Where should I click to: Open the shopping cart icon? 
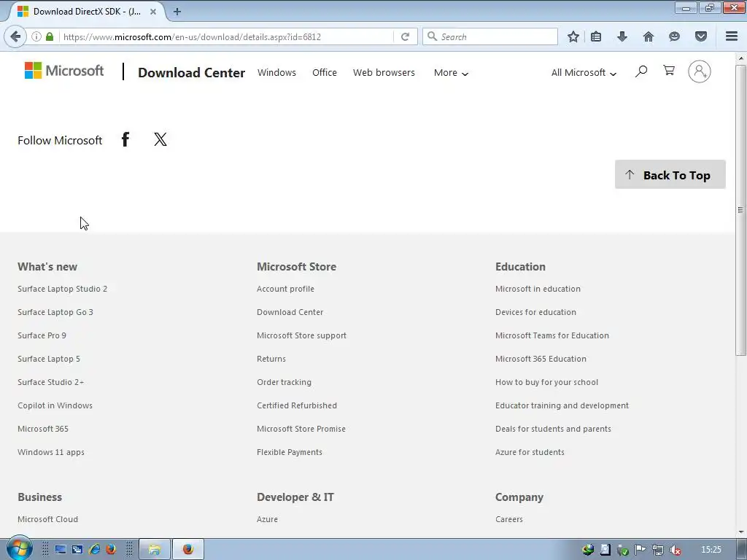(669, 71)
